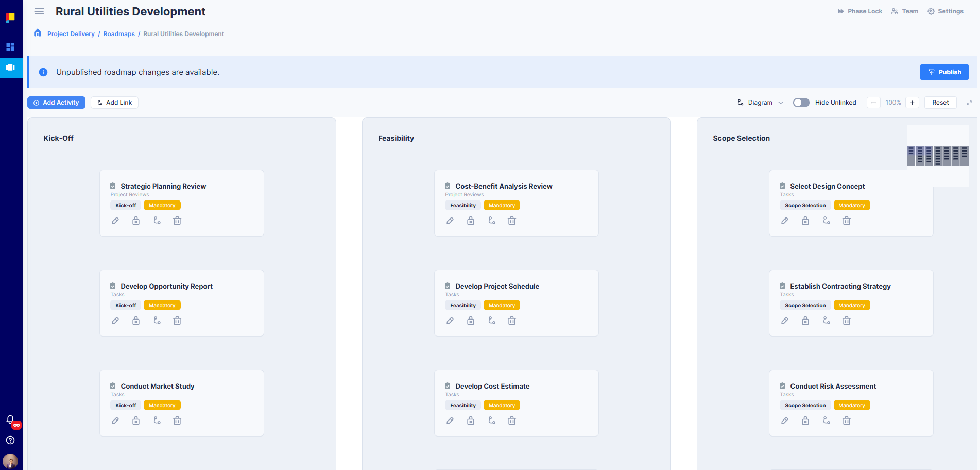Select the Roadmaps icon in the sidebar
Screen dimensions: 980x470
coord(11,68)
